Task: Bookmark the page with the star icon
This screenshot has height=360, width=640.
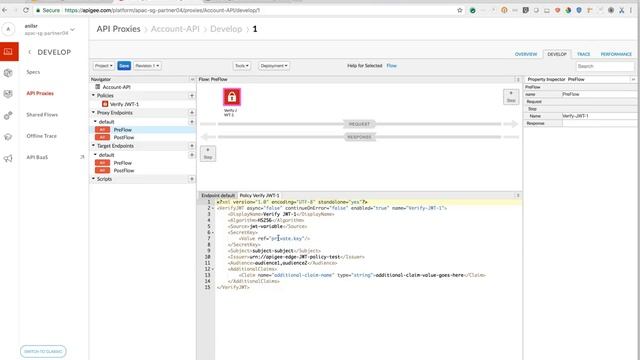Action: coord(460,10)
